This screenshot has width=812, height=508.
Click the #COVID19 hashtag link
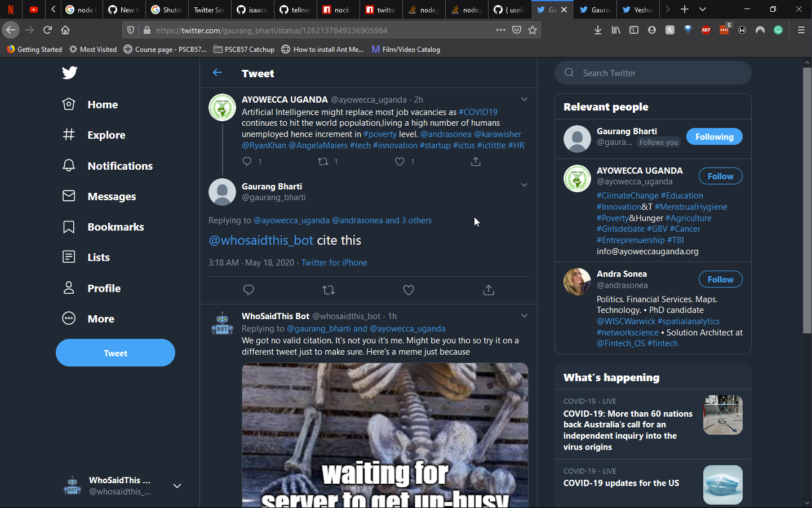tap(478, 112)
